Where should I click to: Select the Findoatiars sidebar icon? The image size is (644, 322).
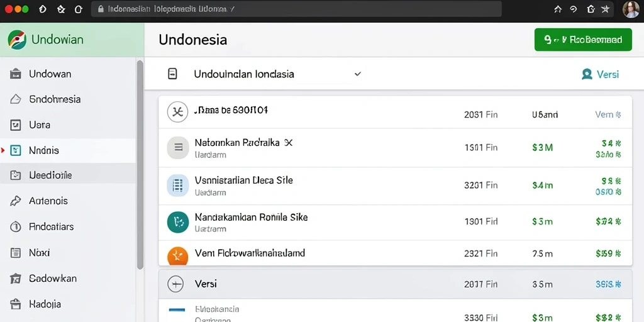[x=16, y=226]
